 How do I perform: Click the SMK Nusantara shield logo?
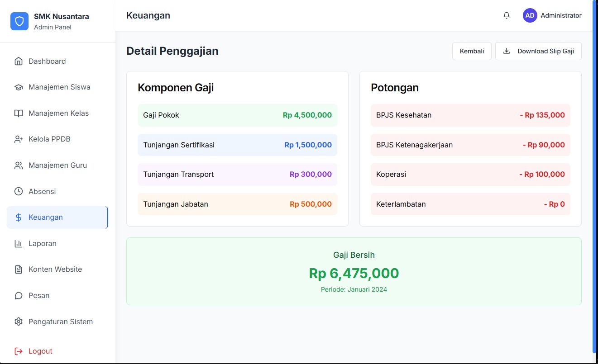point(19,21)
